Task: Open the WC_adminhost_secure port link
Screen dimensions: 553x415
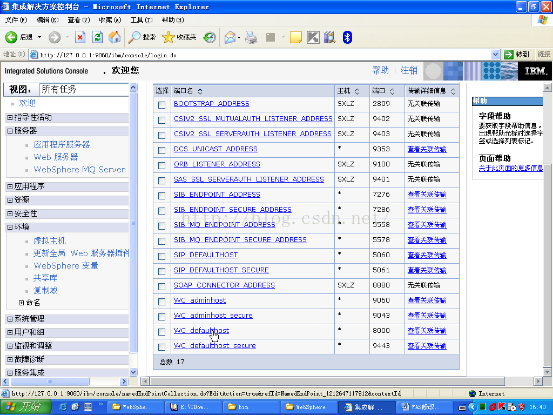Action: point(213,316)
